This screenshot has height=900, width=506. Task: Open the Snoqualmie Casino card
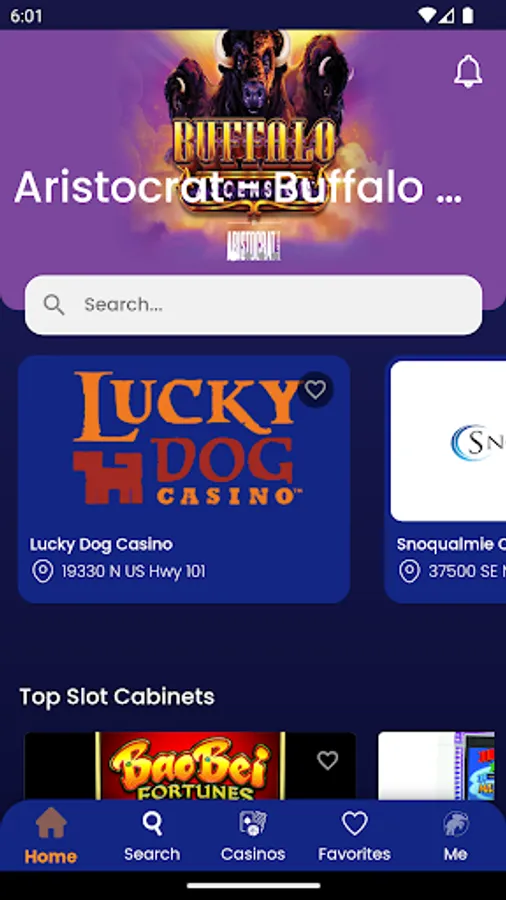tap(445, 479)
